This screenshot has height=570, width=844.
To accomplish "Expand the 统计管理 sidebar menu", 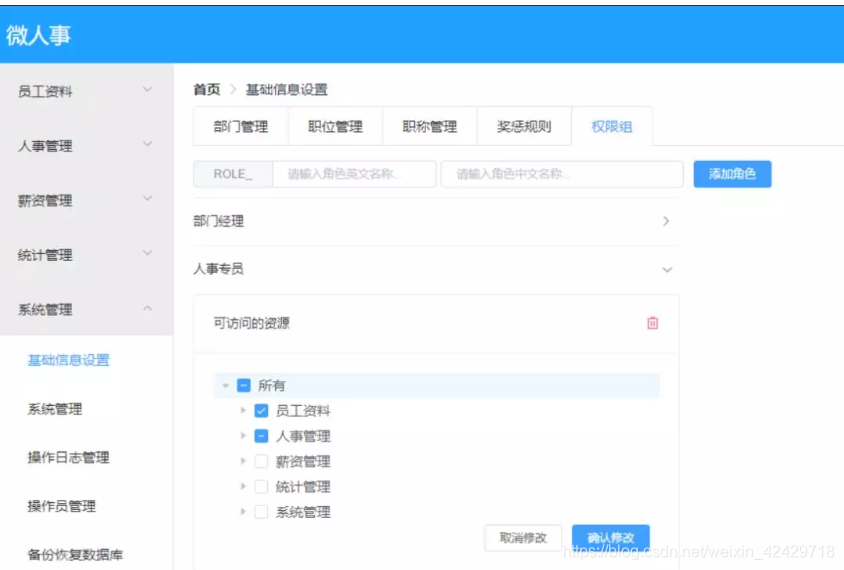I will click(x=86, y=255).
